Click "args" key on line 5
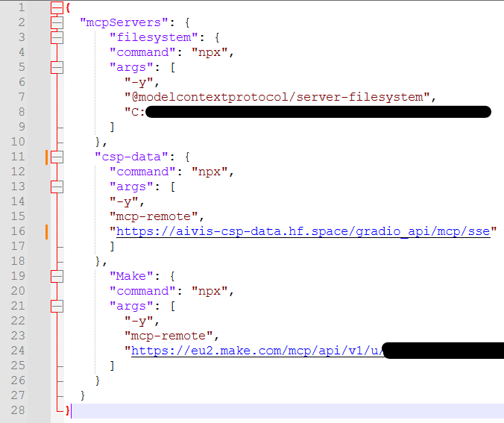This screenshot has width=504, height=423. point(131,68)
